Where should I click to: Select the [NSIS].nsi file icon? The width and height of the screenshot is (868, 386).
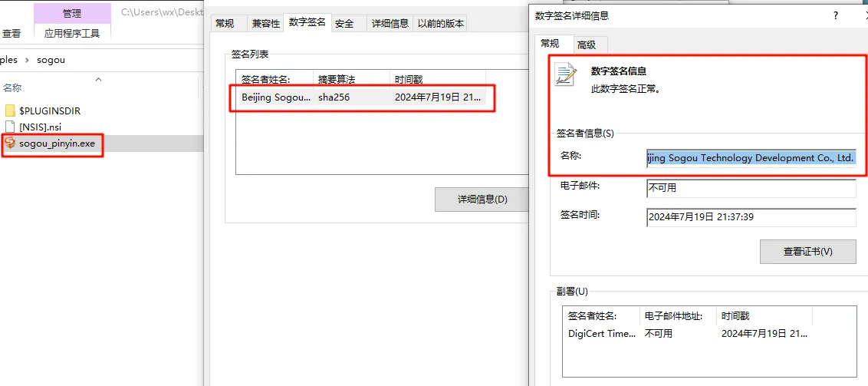[x=10, y=127]
